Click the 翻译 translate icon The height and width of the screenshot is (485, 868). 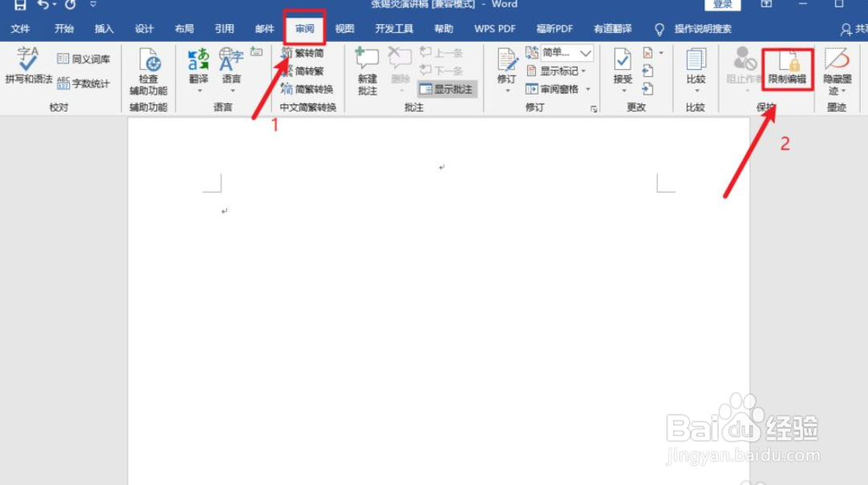[x=197, y=64]
